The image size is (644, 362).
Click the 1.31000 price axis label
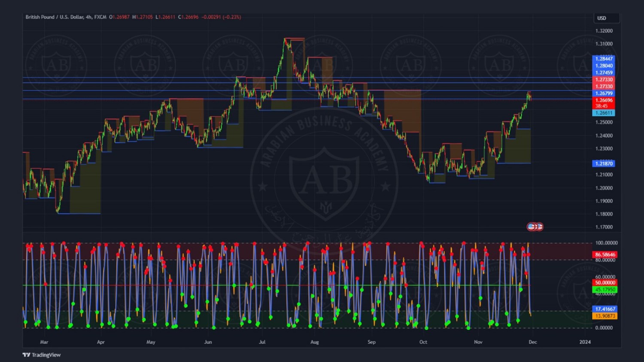tap(604, 44)
